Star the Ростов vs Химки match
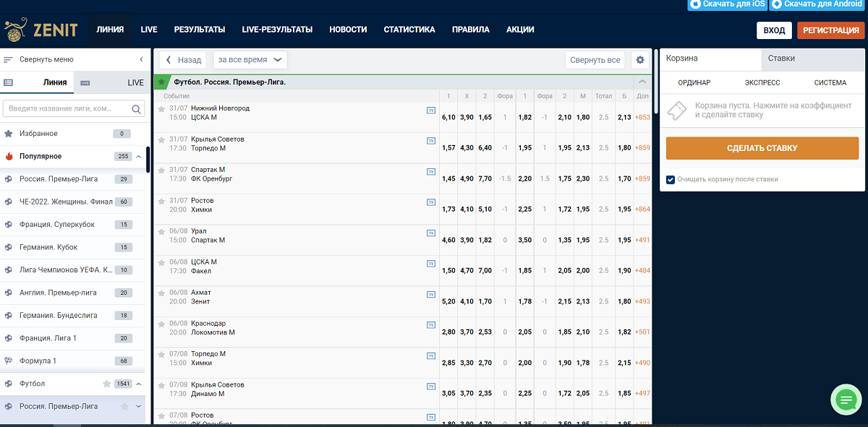Viewport: 868px width, 427px height. (162, 202)
